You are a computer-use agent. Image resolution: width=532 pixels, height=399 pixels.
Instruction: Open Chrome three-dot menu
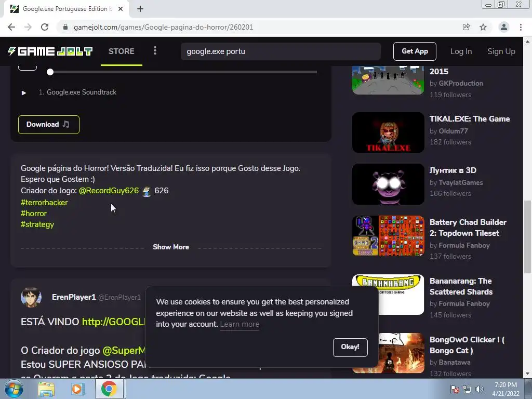(521, 27)
